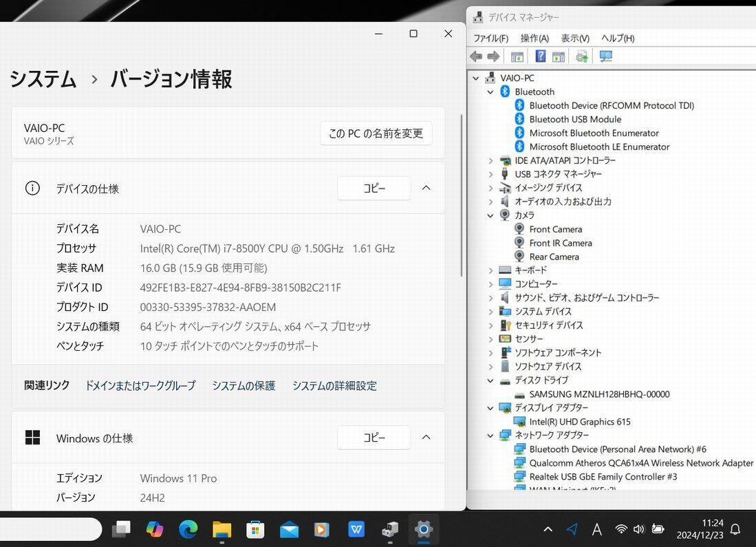Expand the USB コネクタ マネージャー node
Screen dimensions: 756x547
click(x=490, y=174)
